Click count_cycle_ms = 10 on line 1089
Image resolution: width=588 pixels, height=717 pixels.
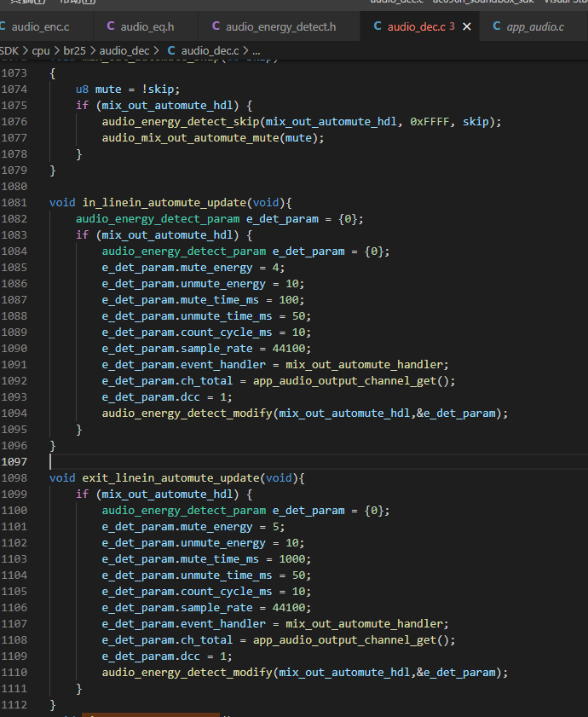207,332
